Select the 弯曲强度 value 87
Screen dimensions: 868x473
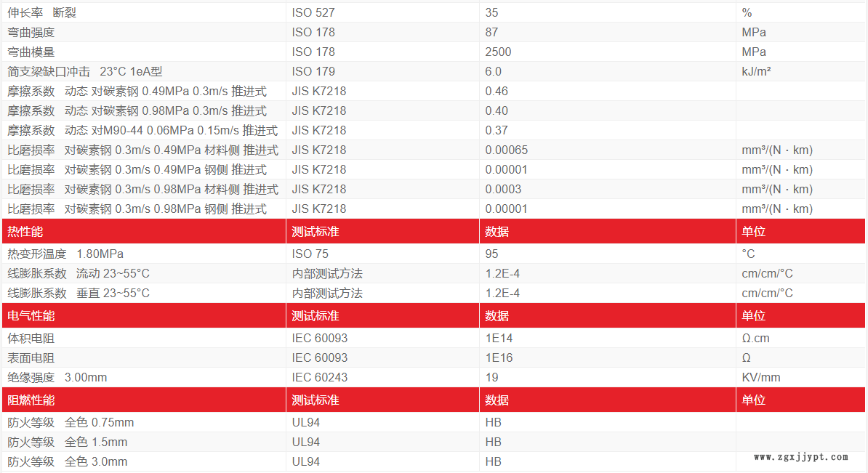pos(492,32)
